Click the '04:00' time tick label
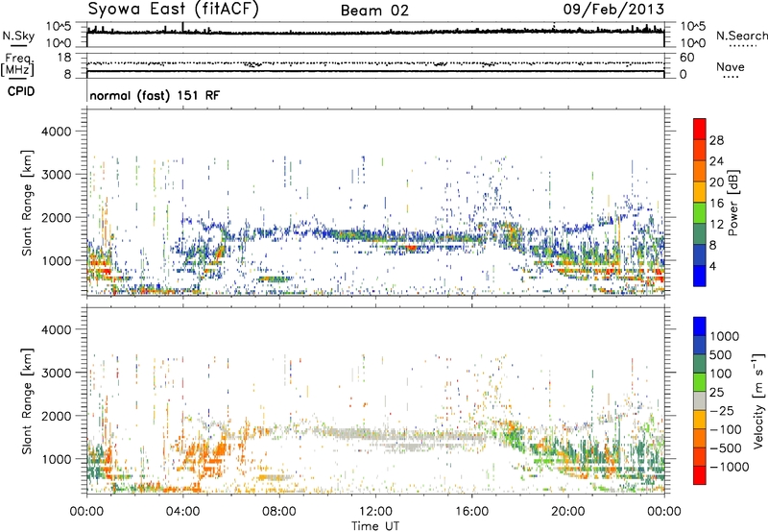Viewport: 768px width, 532px height. tap(182, 512)
